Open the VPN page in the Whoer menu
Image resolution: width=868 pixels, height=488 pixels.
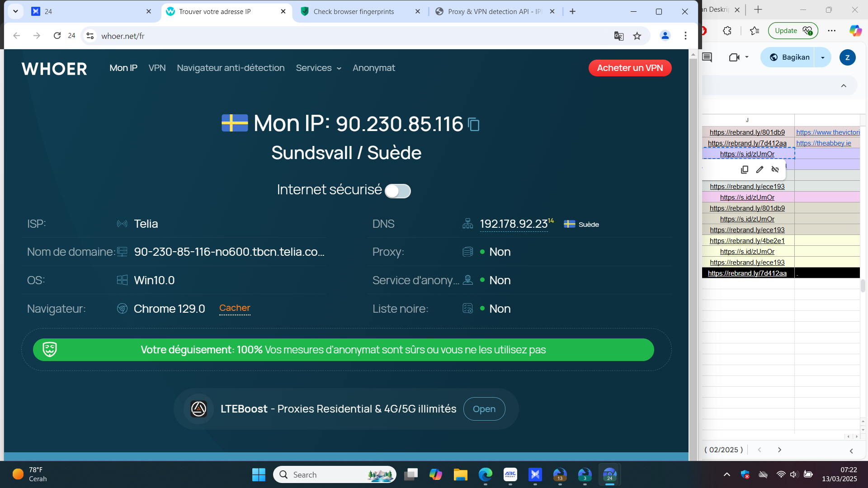coord(157,68)
